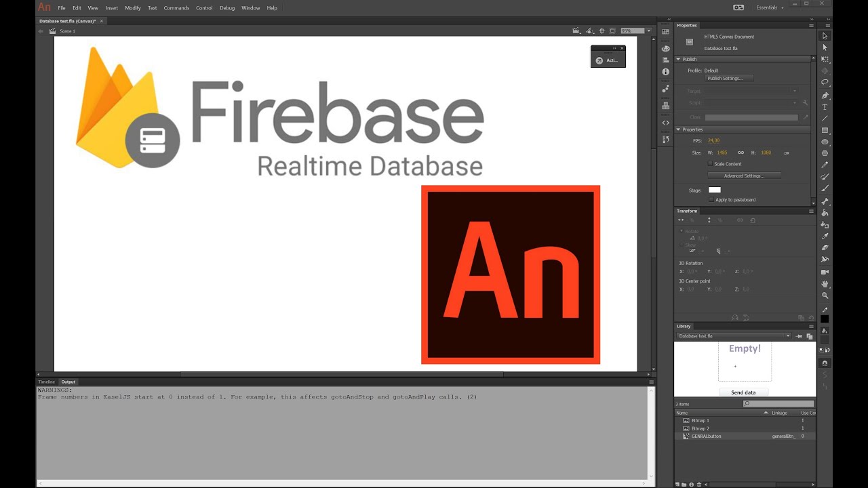The image size is (868, 488).
Task: Open the Debug menu
Action: tap(227, 7)
